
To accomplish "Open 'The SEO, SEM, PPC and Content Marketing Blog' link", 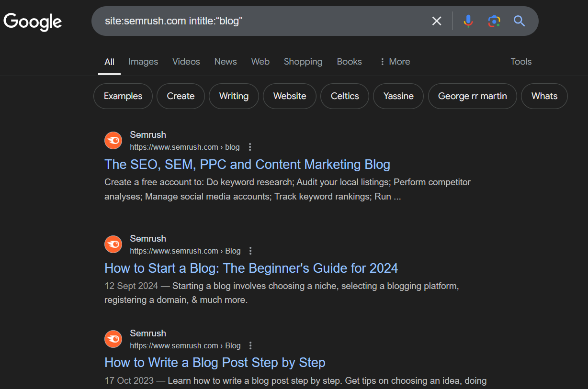I will [247, 165].
